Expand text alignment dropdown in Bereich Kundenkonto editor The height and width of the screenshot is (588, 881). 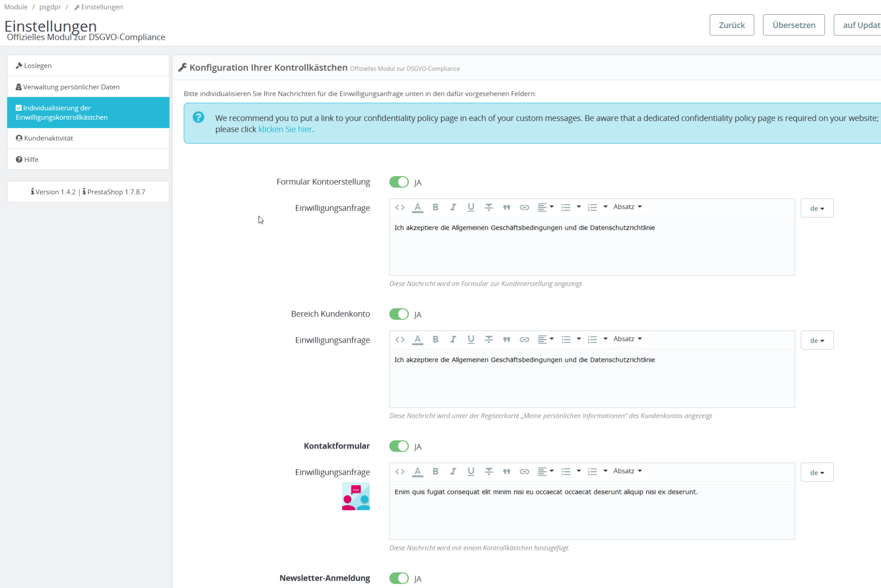(x=545, y=339)
